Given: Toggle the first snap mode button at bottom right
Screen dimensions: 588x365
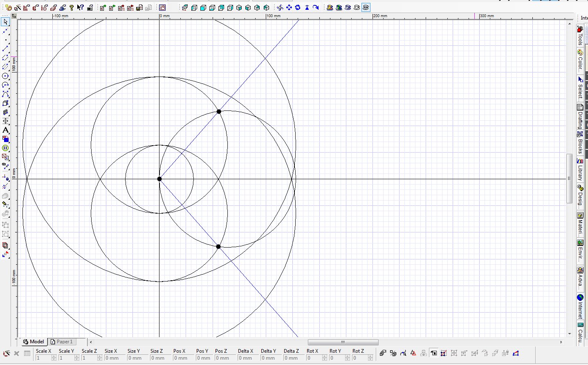Looking at the screenshot, I should [383, 353].
